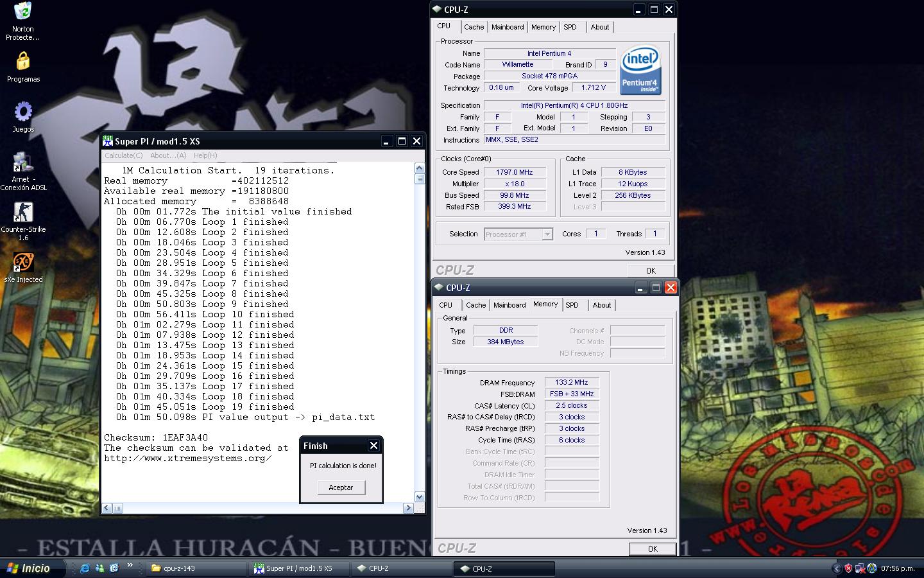Show hidden tray icons arrow
Image resolution: width=924 pixels, height=578 pixels.
point(836,568)
